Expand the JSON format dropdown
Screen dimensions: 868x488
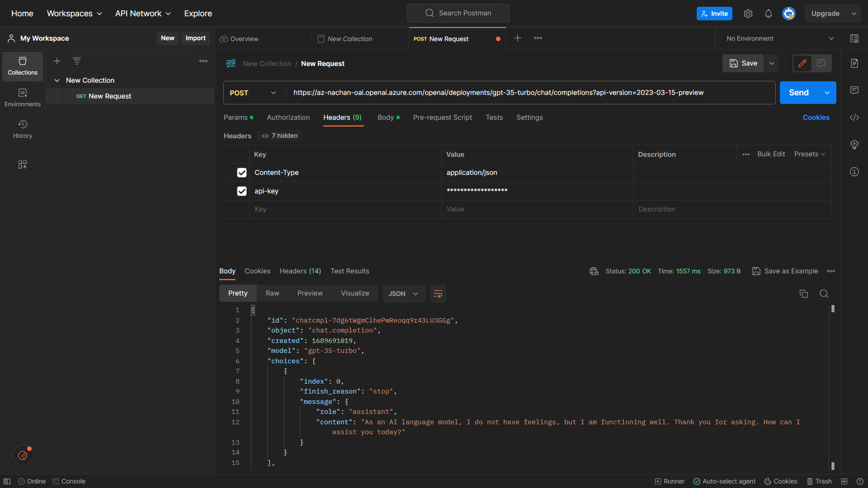[403, 294]
